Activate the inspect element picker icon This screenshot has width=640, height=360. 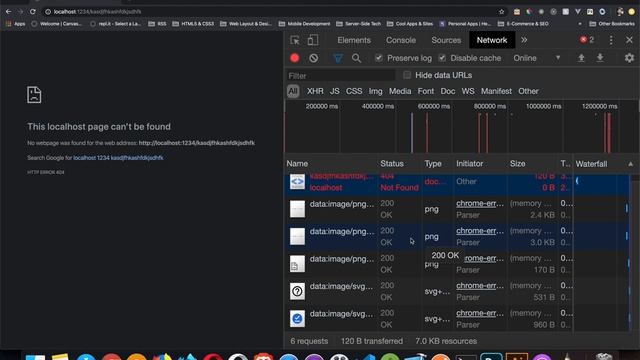point(295,40)
